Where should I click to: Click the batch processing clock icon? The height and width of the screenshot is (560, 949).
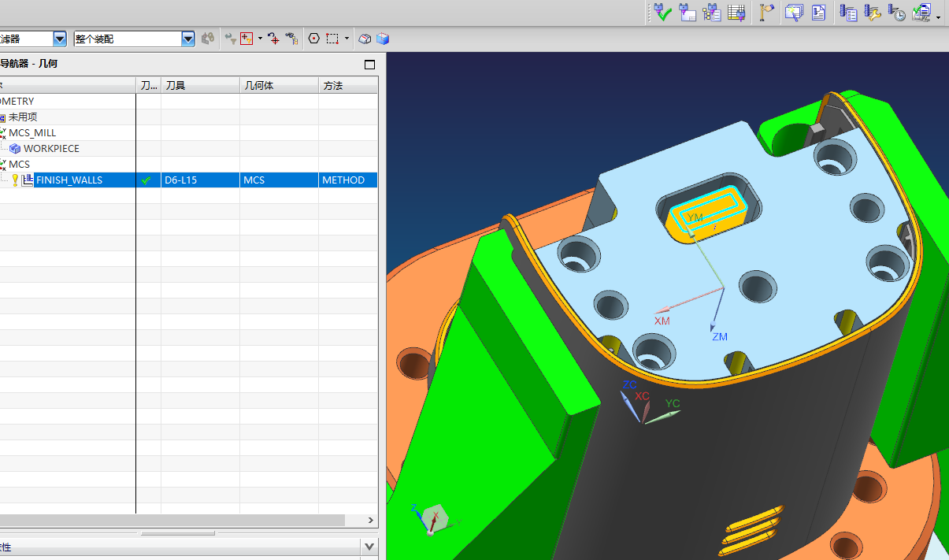click(x=896, y=13)
